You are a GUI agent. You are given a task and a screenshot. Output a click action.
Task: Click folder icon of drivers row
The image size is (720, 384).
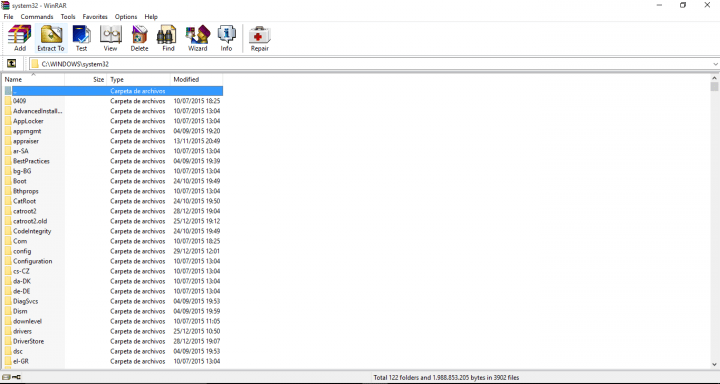coord(8,331)
